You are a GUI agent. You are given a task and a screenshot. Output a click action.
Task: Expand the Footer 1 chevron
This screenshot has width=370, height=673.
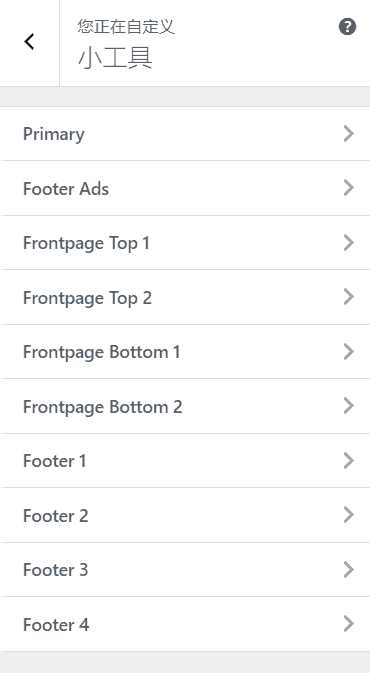(x=349, y=461)
